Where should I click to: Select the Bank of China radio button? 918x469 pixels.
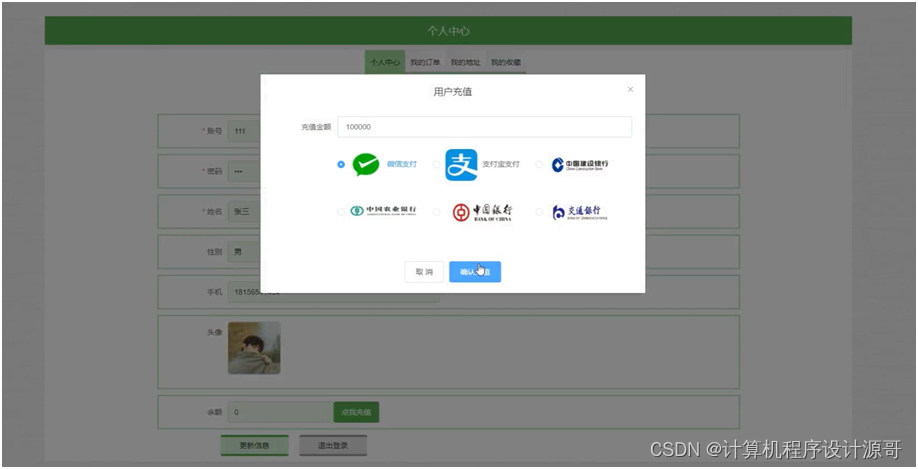pos(436,212)
